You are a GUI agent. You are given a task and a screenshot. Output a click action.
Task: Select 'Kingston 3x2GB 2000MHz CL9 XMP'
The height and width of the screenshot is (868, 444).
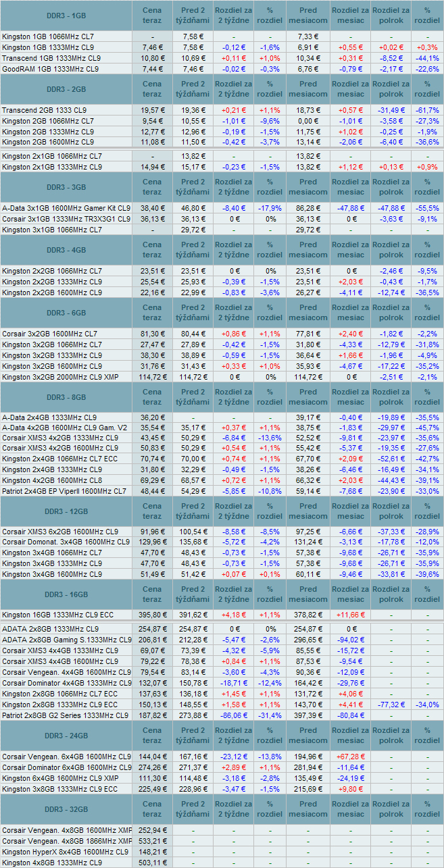(x=60, y=377)
